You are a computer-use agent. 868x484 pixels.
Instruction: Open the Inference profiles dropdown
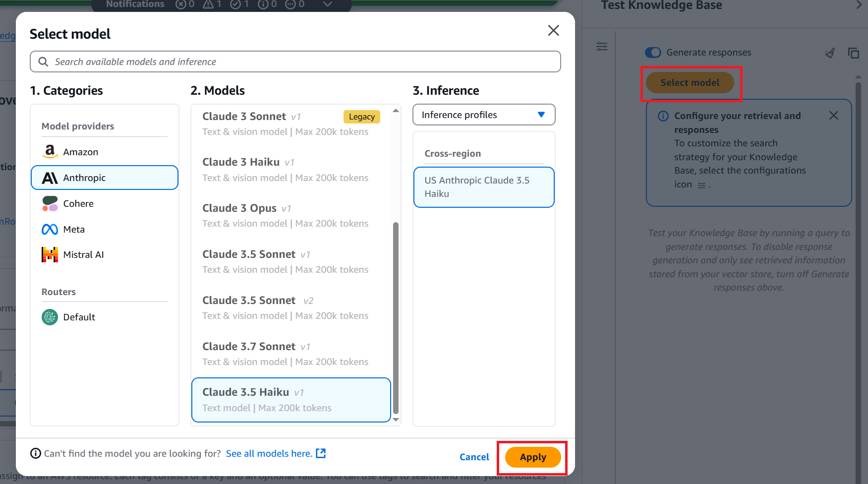(x=484, y=115)
